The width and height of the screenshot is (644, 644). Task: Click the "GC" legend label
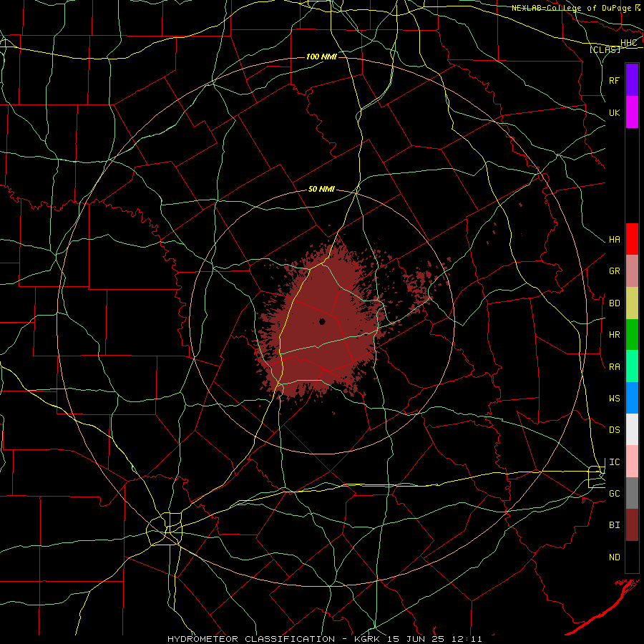[614, 494]
